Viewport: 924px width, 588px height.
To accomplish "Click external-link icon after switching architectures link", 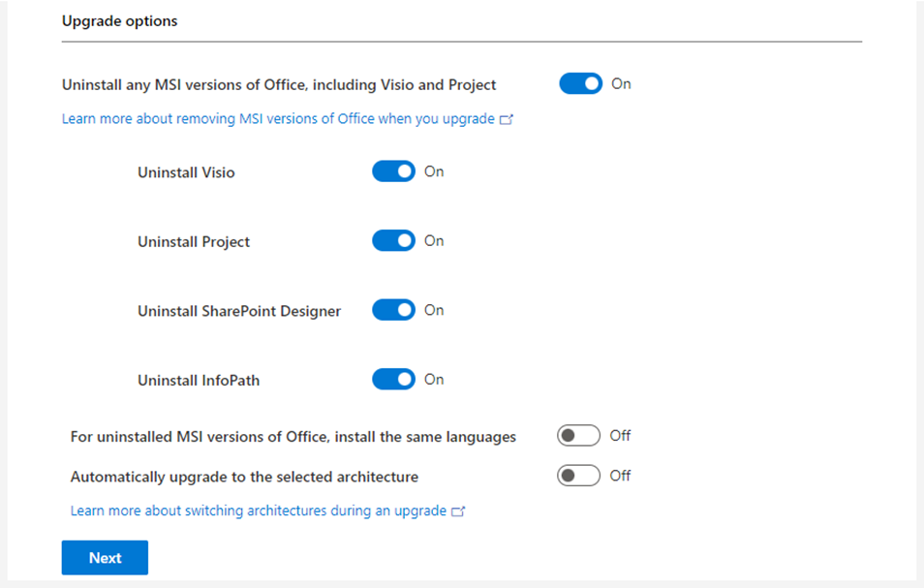I will [x=458, y=511].
